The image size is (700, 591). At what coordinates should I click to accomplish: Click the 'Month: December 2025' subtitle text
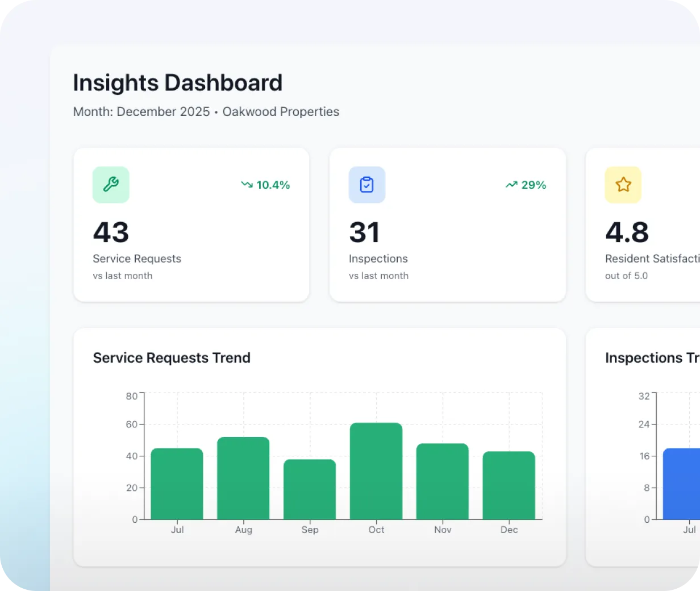141,111
